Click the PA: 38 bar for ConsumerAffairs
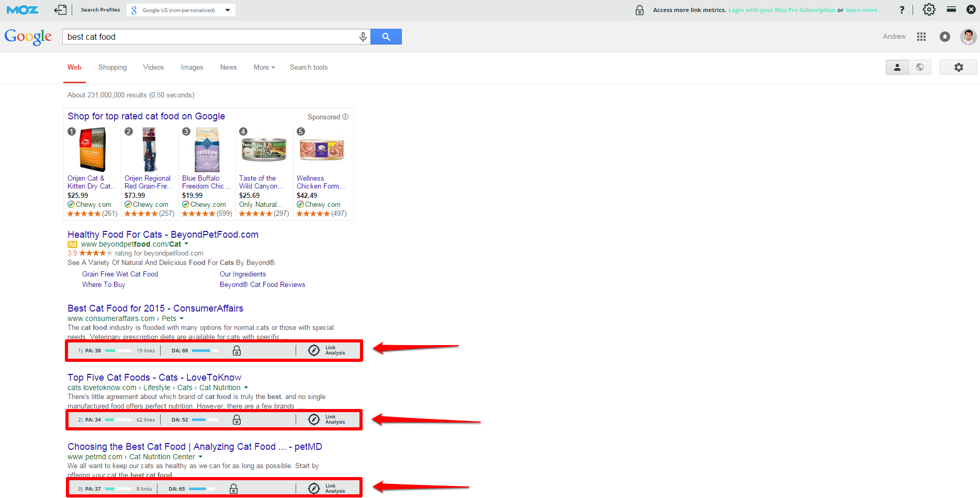This screenshot has height=498, width=980. tap(118, 351)
